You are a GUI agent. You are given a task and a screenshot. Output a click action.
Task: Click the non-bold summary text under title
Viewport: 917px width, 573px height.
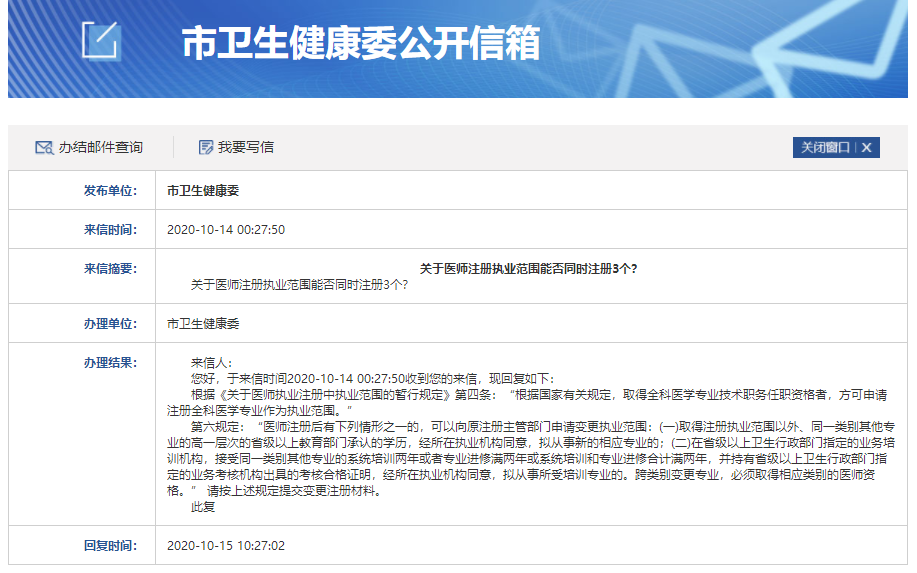click(299, 284)
